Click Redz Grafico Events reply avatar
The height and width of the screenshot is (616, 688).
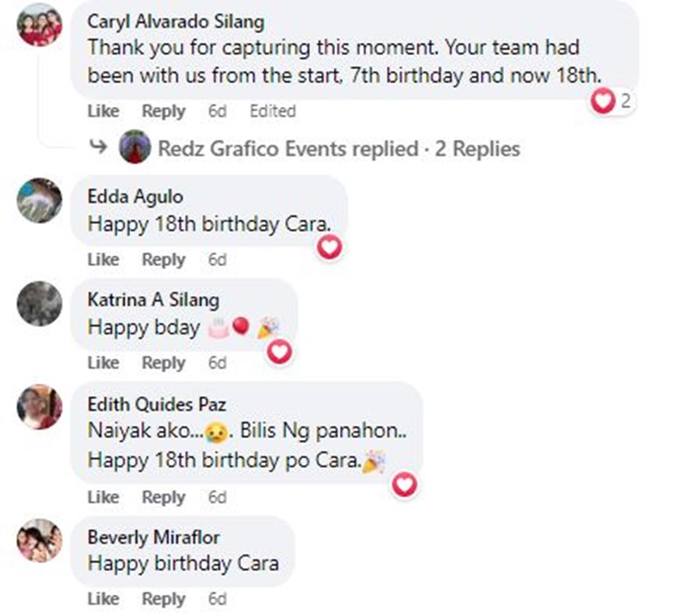click(135, 148)
